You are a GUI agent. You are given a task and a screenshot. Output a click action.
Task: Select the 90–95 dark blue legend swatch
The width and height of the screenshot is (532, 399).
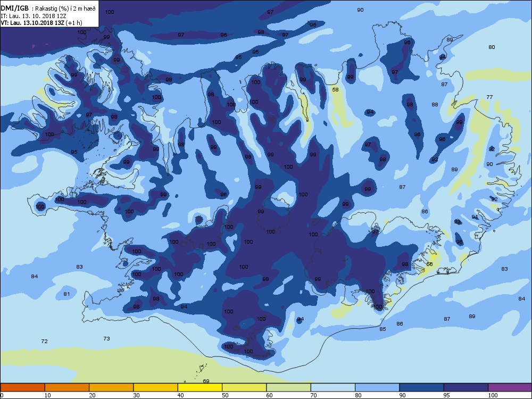tap(422, 387)
